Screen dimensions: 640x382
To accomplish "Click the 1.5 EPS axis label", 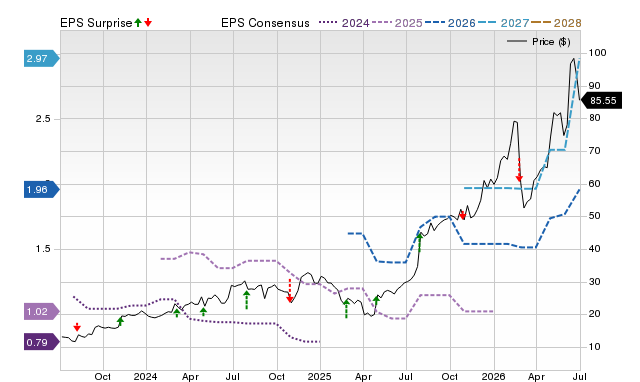I will (43, 249).
